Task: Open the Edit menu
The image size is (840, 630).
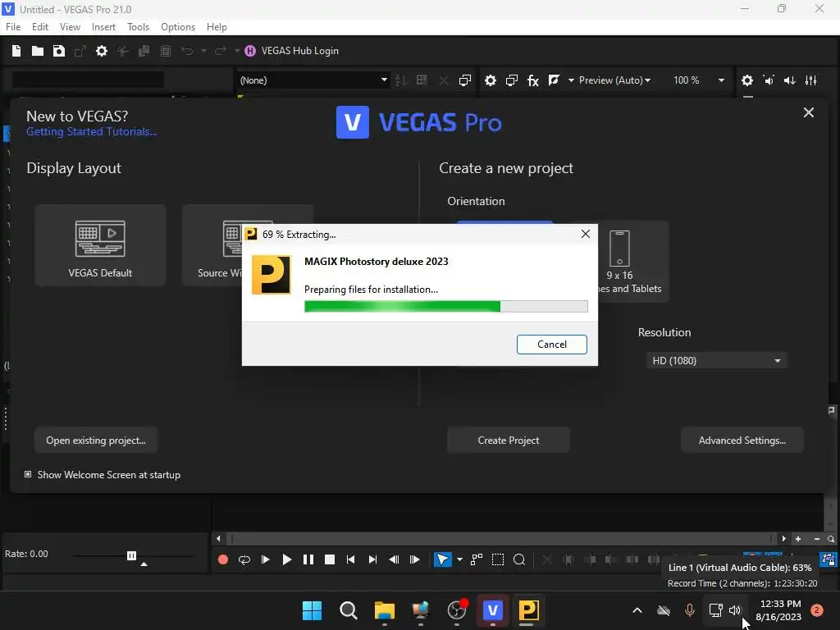Action: [40, 27]
